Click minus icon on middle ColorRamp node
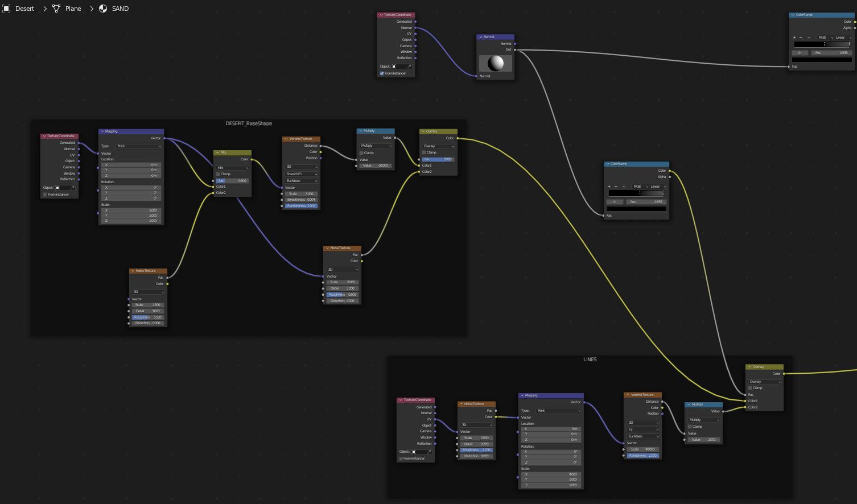 click(616, 187)
